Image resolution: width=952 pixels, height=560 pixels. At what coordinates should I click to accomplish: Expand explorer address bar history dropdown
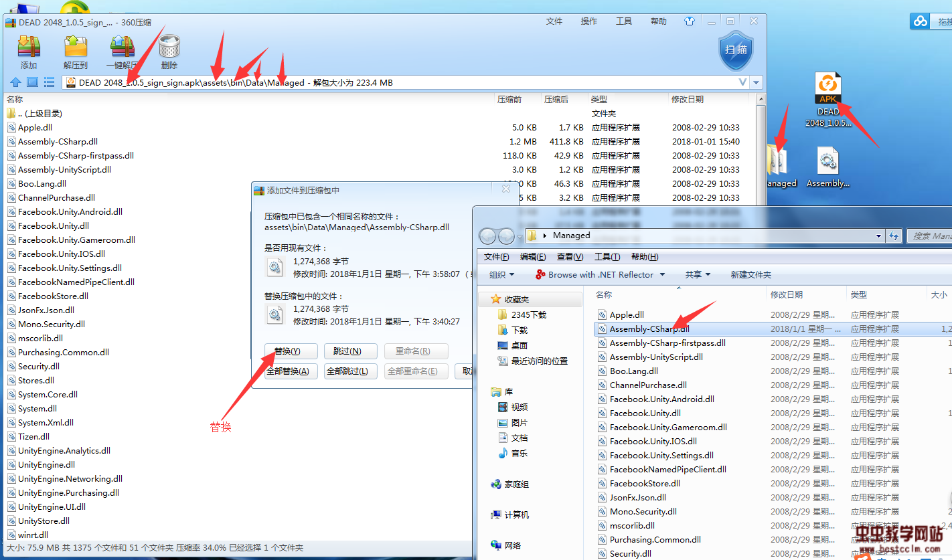click(878, 236)
